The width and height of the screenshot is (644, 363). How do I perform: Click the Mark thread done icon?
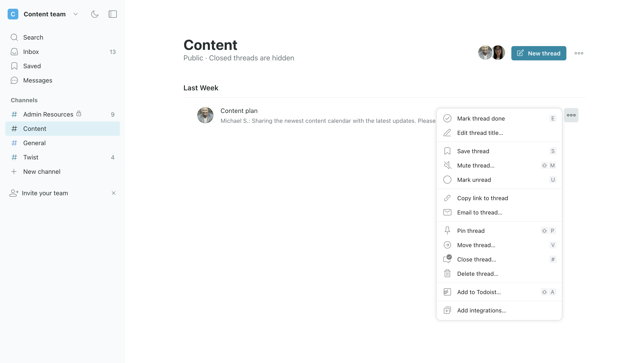coord(448,118)
